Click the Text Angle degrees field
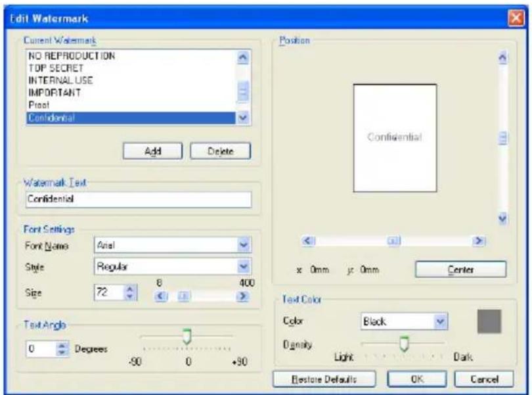 tap(41, 349)
